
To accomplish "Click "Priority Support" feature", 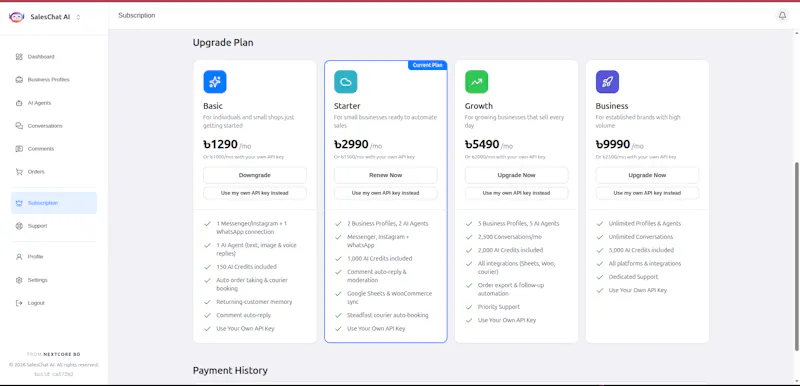I will 499,307.
